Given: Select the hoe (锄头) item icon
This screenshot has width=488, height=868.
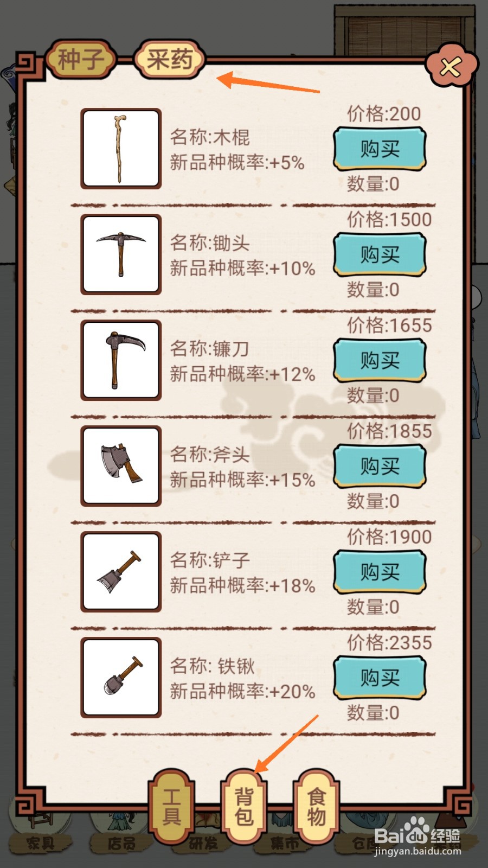Looking at the screenshot, I should [121, 254].
